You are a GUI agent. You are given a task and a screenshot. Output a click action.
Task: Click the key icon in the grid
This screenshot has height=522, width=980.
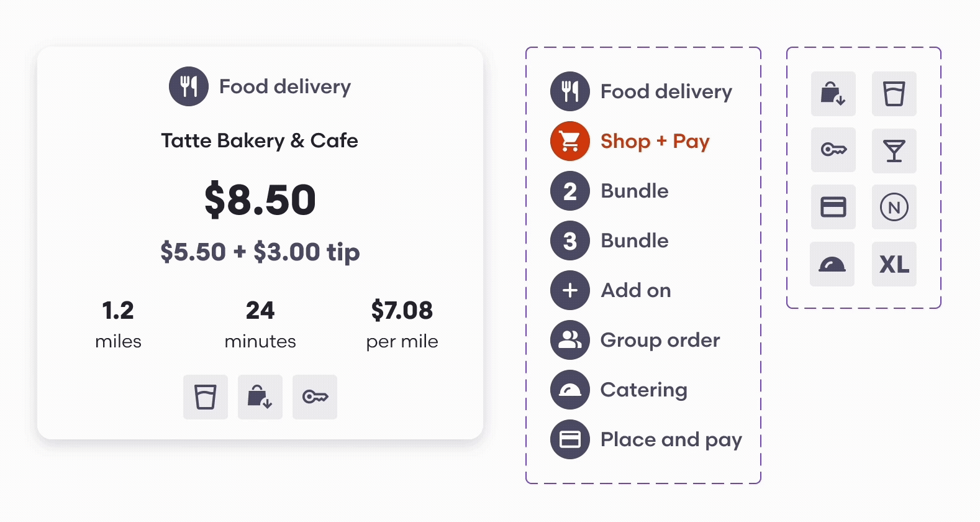(833, 150)
